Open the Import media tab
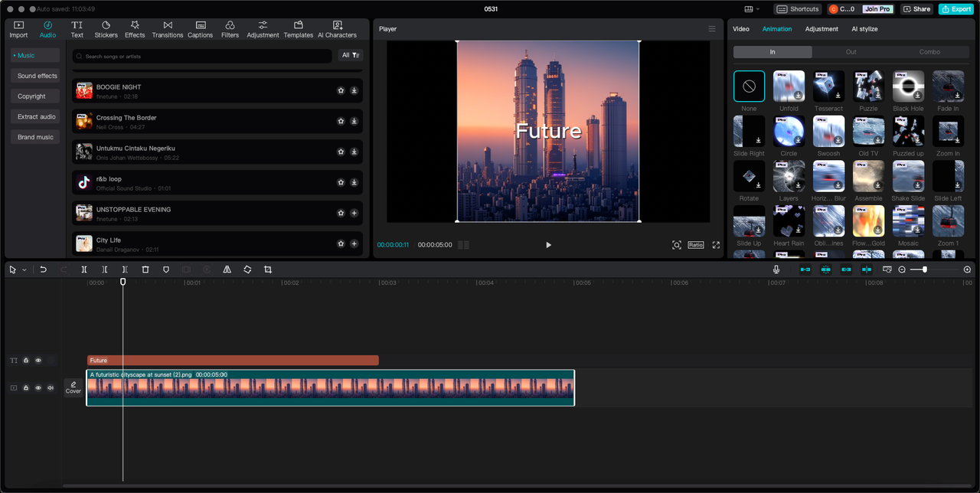980x493 pixels. coord(18,30)
